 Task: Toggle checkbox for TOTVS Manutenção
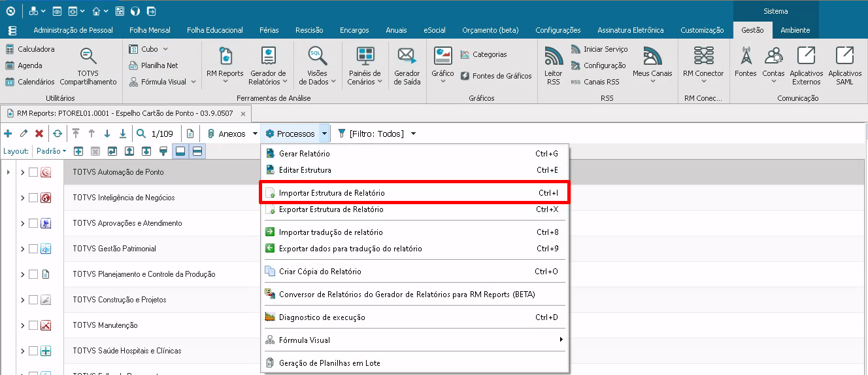coord(33,325)
